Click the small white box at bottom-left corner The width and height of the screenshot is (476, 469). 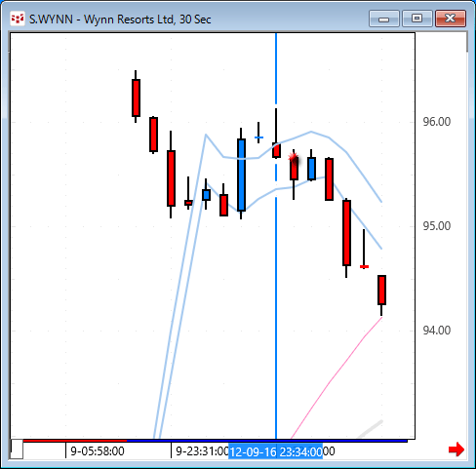tap(17, 449)
